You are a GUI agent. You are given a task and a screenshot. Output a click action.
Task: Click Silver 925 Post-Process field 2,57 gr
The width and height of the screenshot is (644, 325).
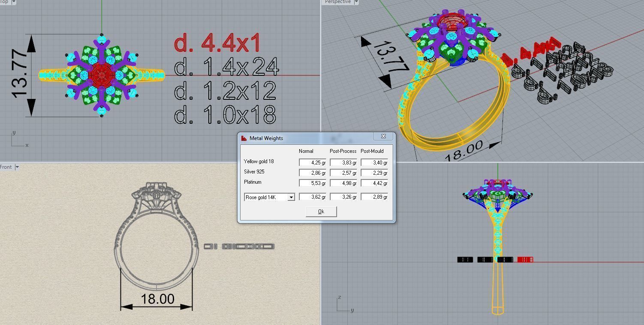(x=343, y=173)
